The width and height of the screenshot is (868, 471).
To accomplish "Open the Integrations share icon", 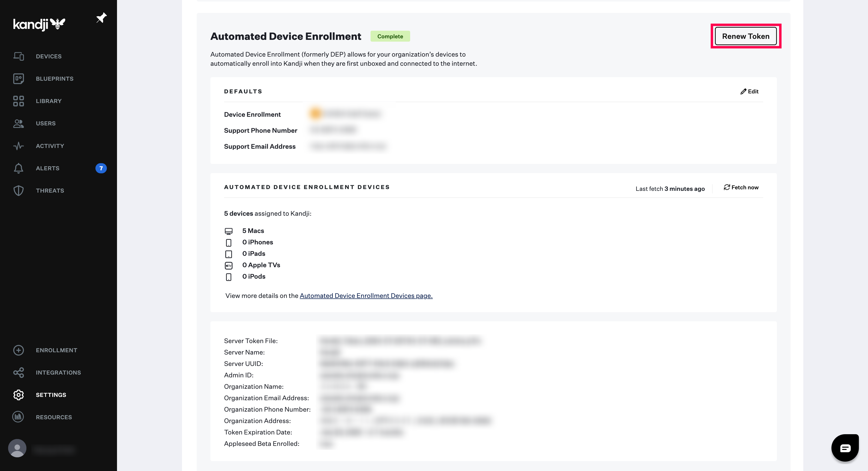I will (x=19, y=373).
